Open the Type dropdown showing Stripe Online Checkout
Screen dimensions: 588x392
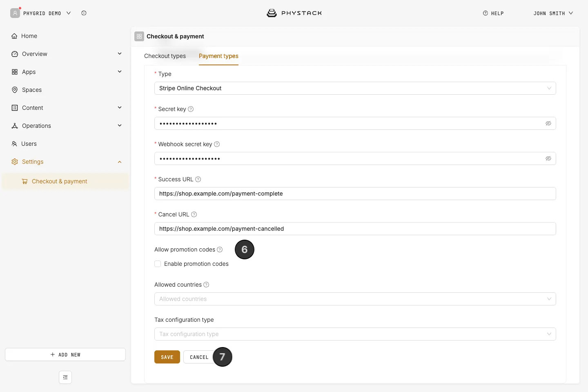pyautogui.click(x=355, y=88)
